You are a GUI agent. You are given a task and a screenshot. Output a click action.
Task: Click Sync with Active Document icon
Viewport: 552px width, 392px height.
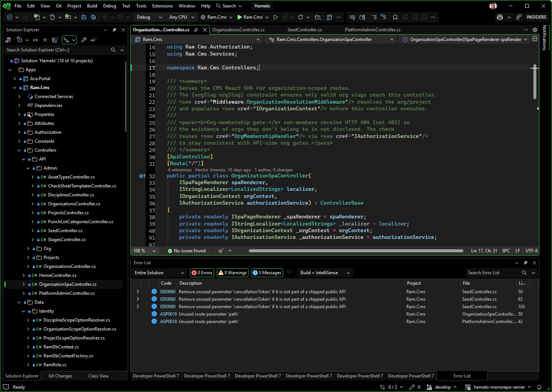[x=35, y=40]
